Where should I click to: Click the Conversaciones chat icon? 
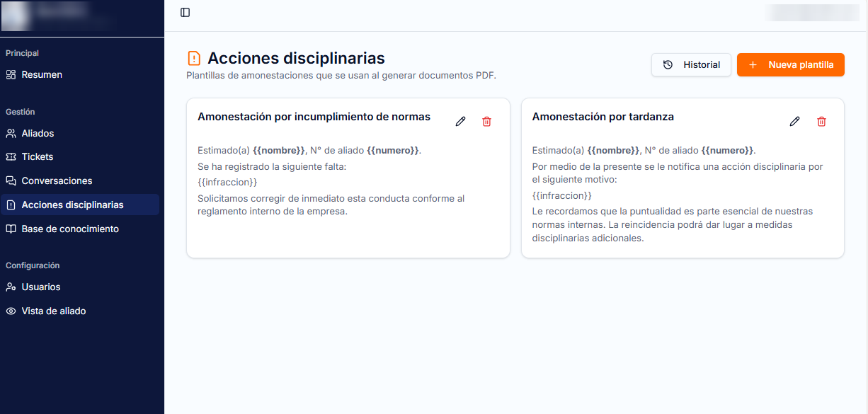click(x=11, y=180)
